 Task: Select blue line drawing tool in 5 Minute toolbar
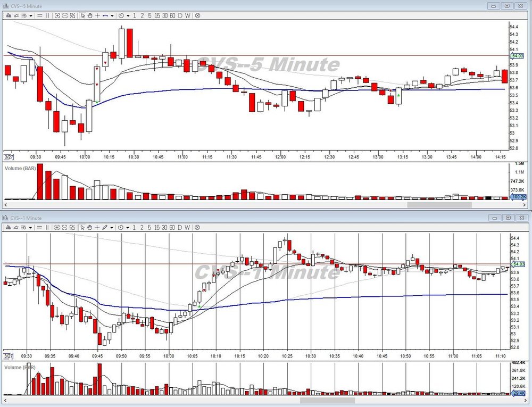(105, 15)
